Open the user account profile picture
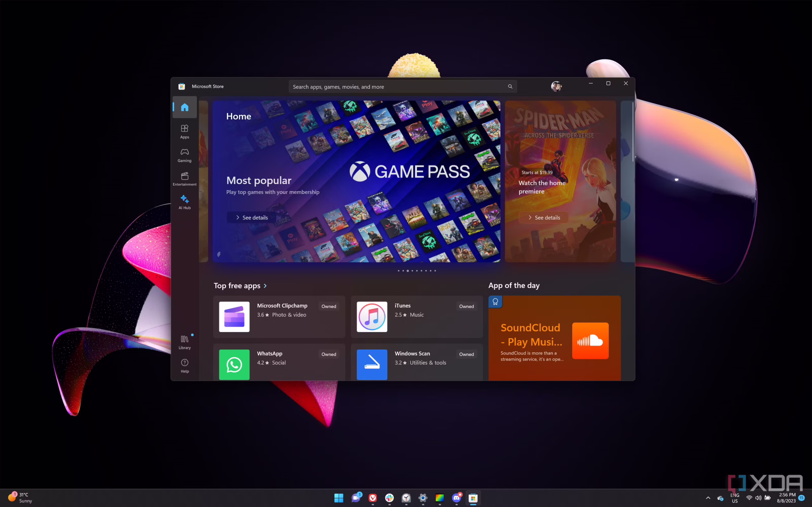 click(556, 86)
